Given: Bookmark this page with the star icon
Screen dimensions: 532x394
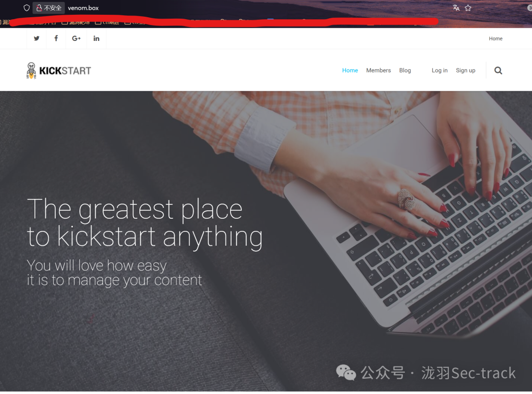Looking at the screenshot, I should pos(468,8).
